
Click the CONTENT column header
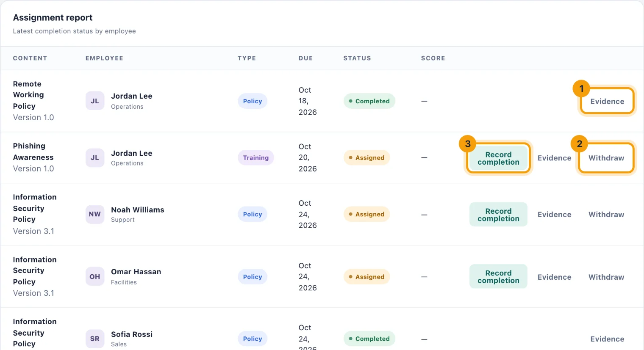tap(30, 58)
